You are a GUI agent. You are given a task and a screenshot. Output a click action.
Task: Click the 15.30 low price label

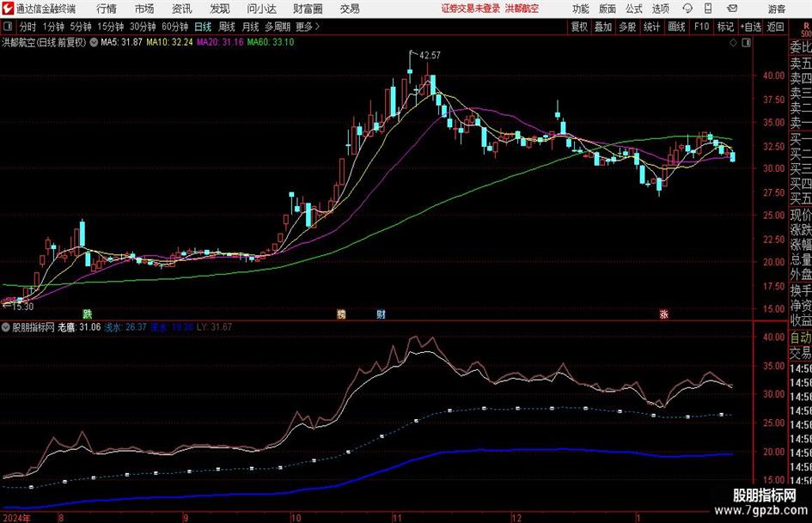[x=22, y=307]
